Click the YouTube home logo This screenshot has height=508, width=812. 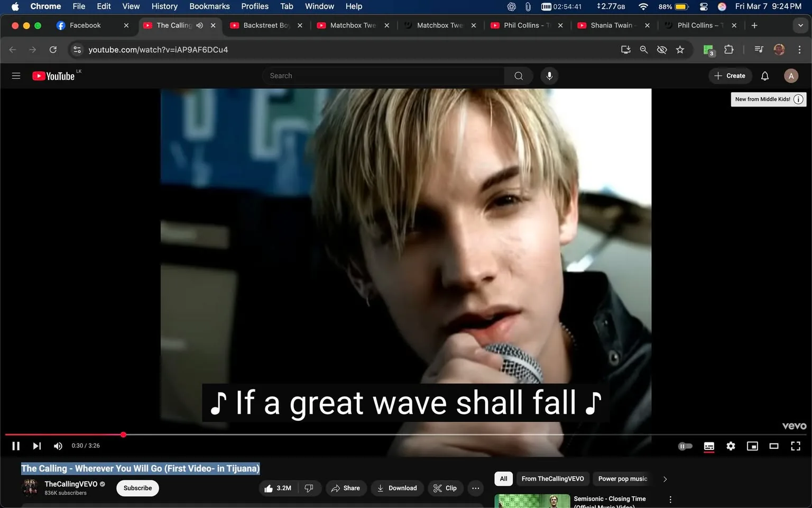tap(53, 76)
